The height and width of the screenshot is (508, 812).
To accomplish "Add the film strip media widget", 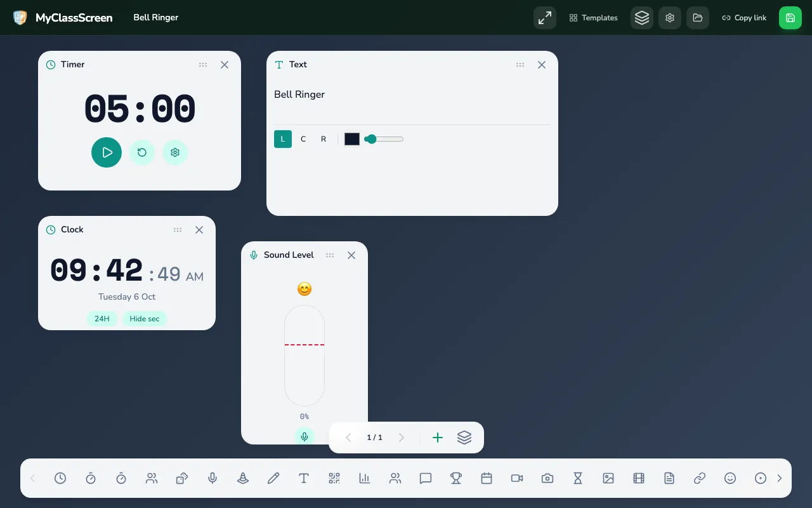I will [639, 478].
